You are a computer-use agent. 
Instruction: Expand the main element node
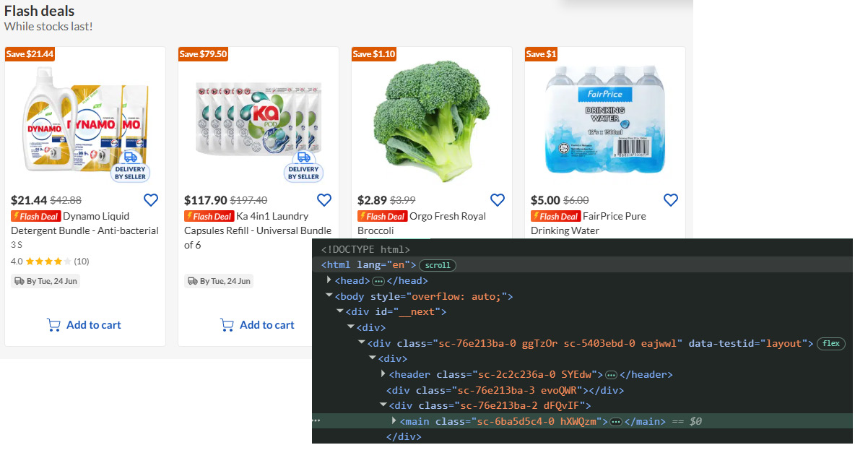(394, 421)
